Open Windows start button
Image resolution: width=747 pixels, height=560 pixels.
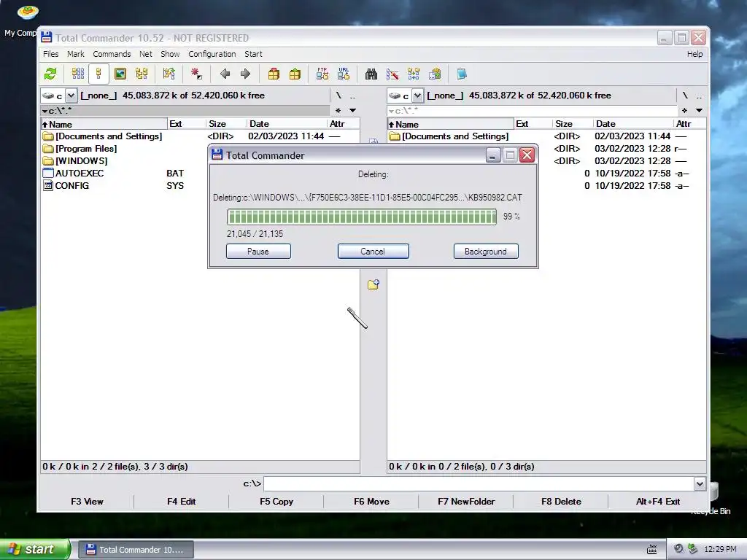(x=34, y=550)
